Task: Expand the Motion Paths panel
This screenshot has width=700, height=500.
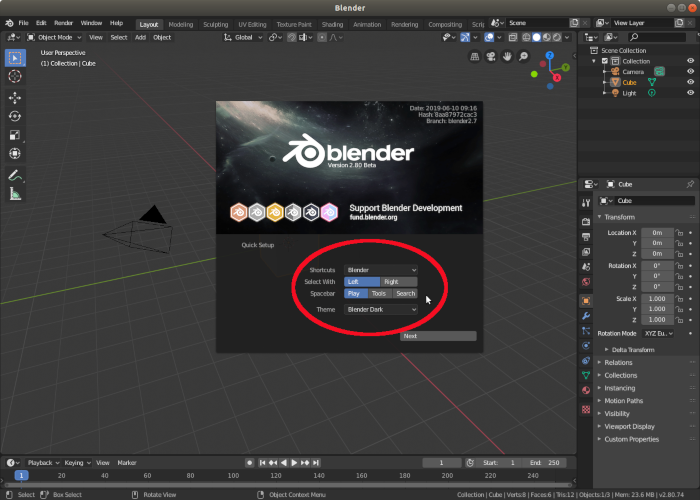Action: coord(623,401)
